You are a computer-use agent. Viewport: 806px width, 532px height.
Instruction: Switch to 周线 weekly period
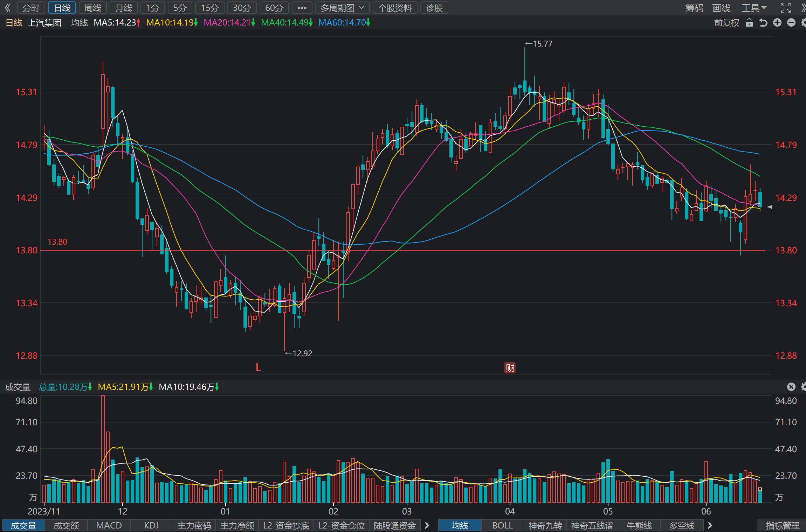[93, 8]
